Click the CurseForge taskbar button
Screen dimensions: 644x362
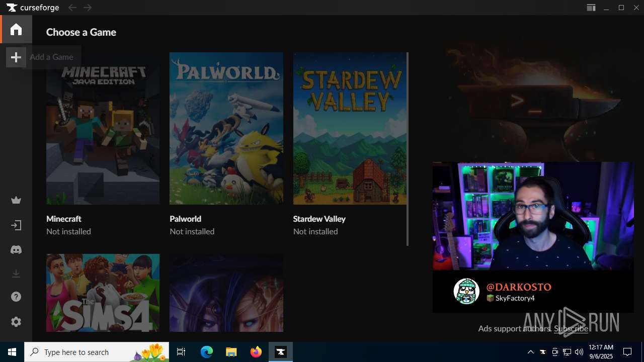pos(281,352)
